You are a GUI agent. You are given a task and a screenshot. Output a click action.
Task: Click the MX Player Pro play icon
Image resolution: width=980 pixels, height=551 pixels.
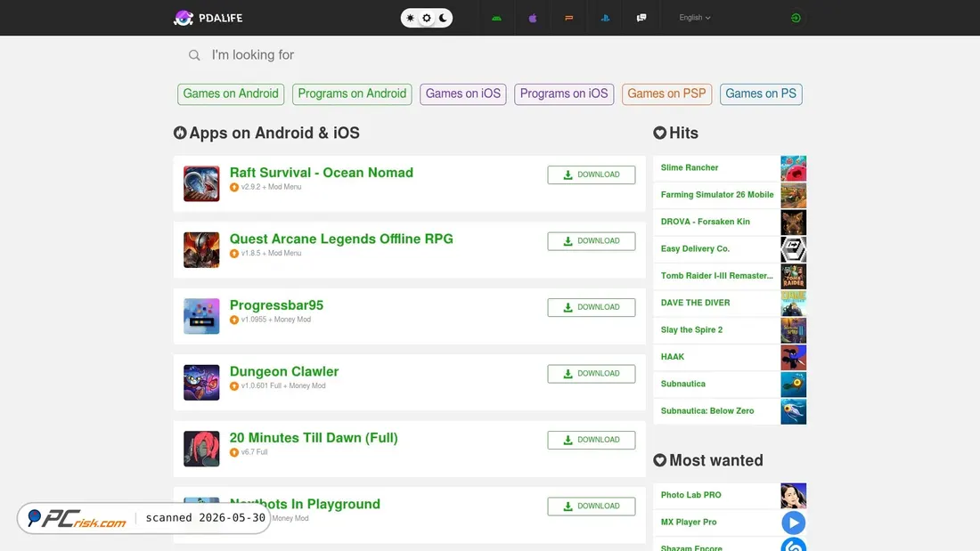pos(793,523)
